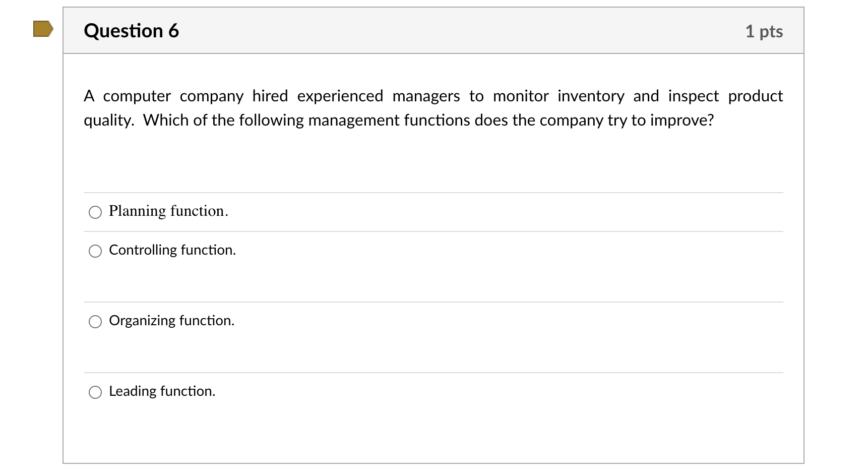The width and height of the screenshot is (868, 475).
Task: Click the '1 pts' points indicator
Action: pos(764,31)
